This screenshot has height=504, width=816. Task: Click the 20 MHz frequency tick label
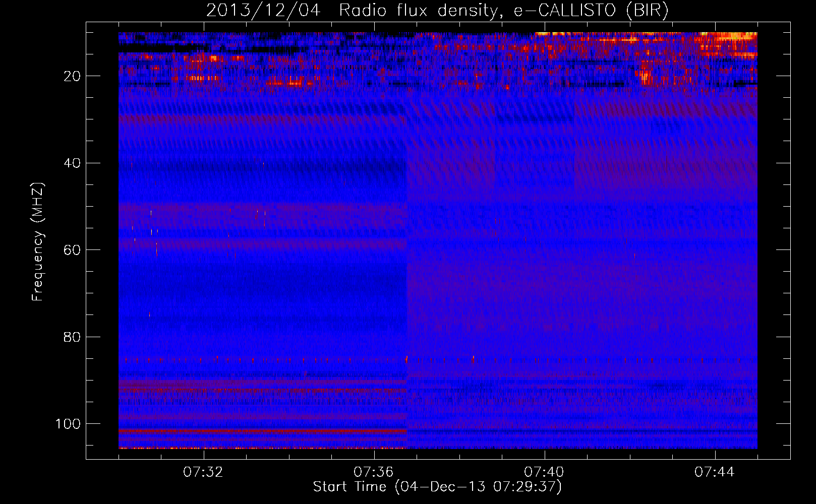(73, 76)
